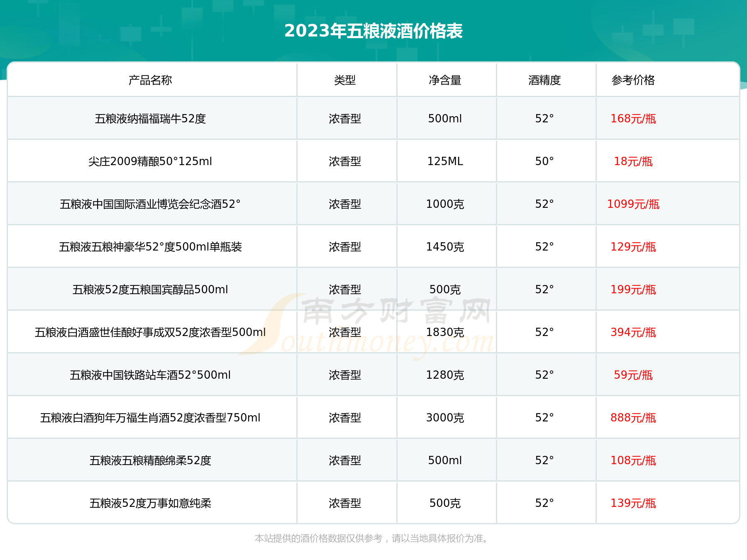This screenshot has width=747, height=560.
Task: Click price 168元/瓶
Action: [633, 119]
